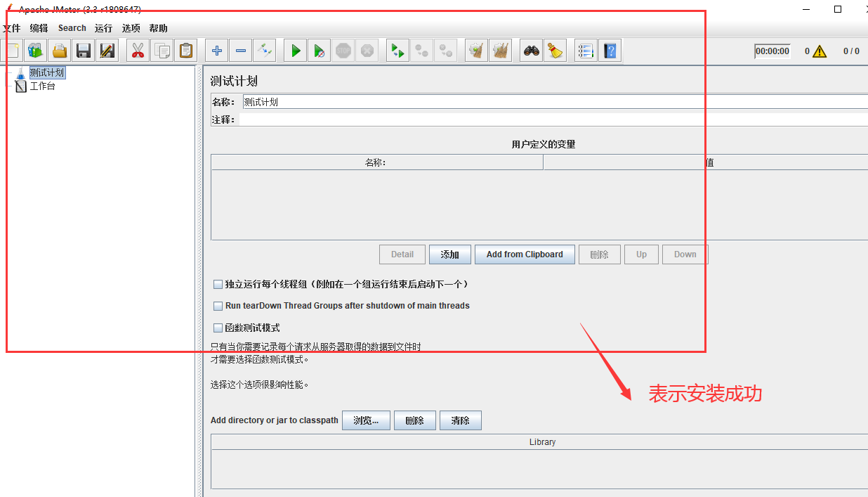This screenshot has height=497, width=868.
Task: Click the 删除 button under variables table
Action: tap(600, 254)
